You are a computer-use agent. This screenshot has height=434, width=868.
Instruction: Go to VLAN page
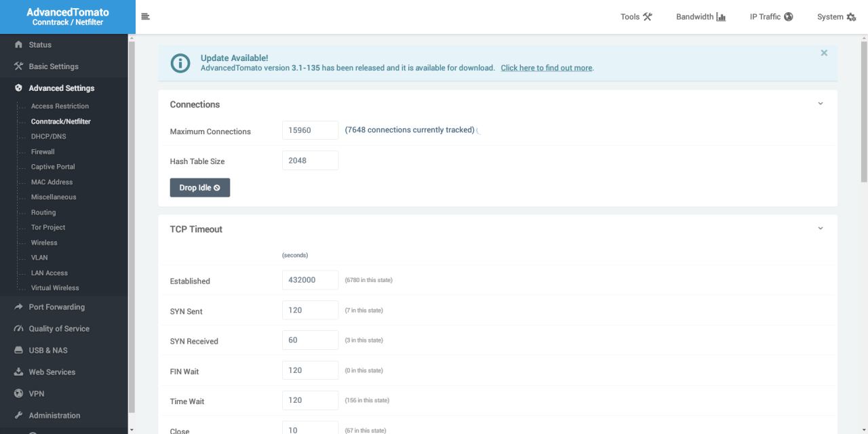(x=39, y=258)
